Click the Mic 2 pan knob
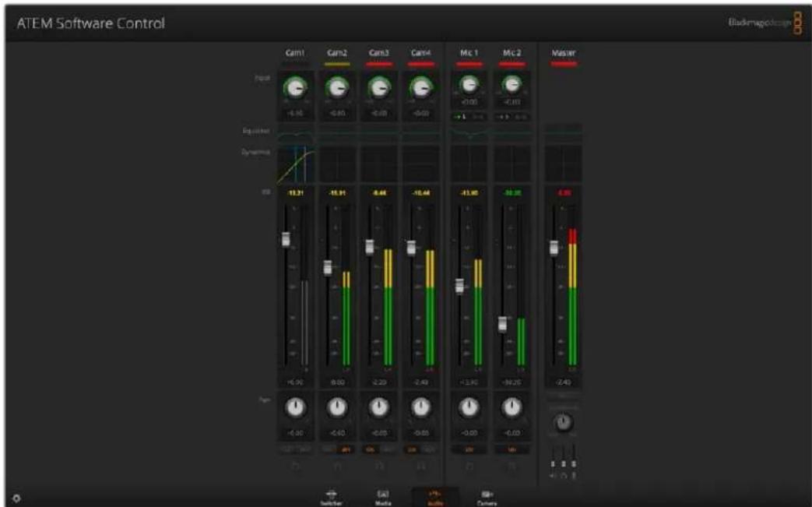This screenshot has height=507, width=812. (x=511, y=407)
